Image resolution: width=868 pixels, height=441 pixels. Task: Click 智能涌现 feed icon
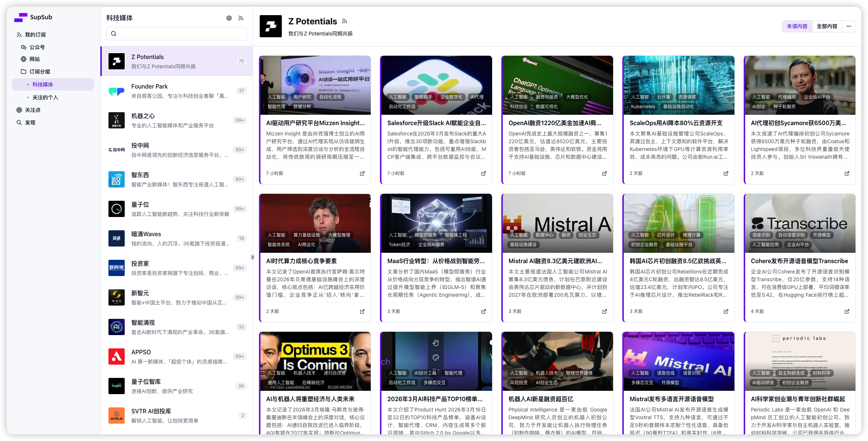(117, 327)
